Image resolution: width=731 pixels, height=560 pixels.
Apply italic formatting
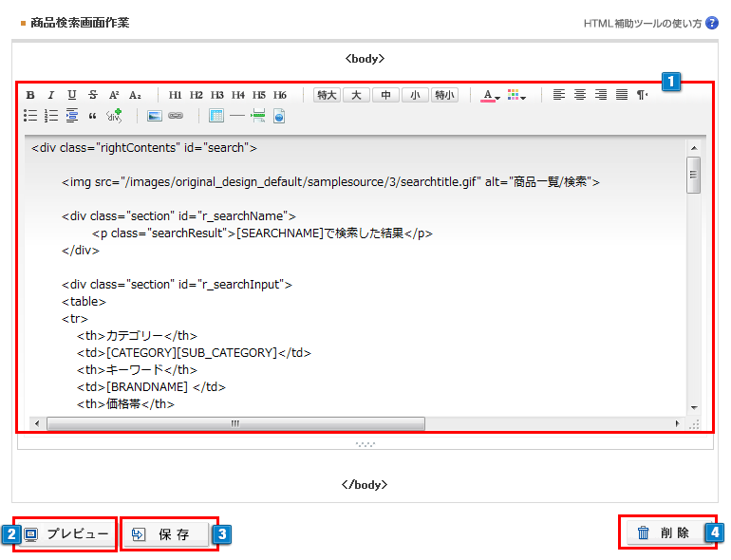(51, 95)
